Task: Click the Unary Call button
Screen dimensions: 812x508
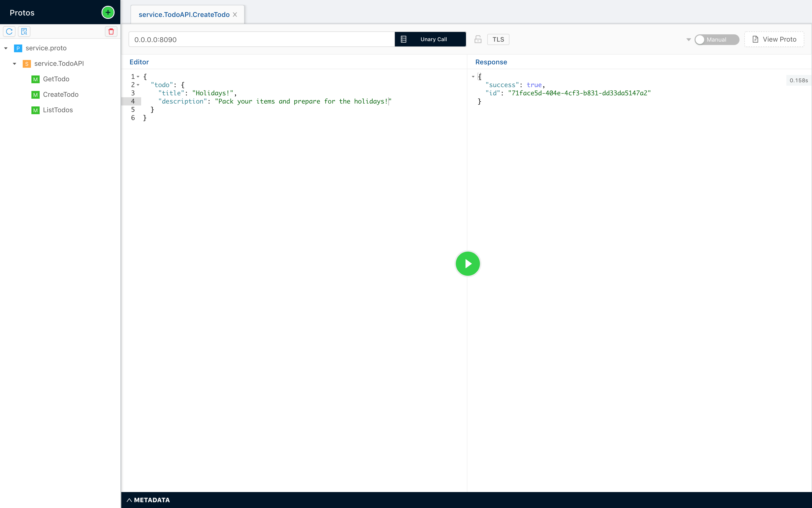Action: [x=430, y=39]
